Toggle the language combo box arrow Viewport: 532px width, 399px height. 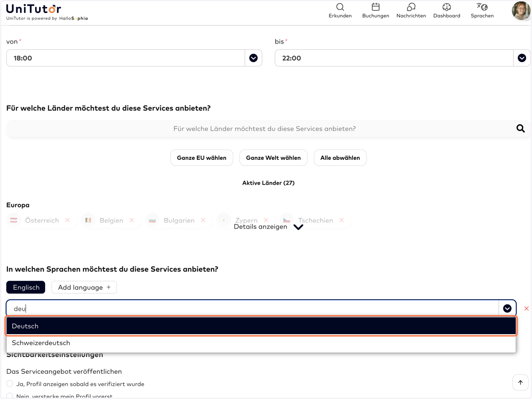click(x=507, y=308)
